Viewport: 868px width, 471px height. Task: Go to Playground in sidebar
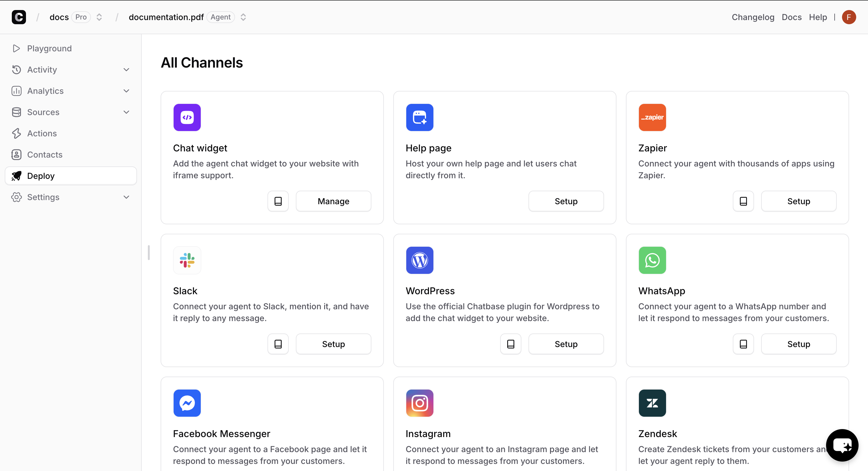point(49,48)
